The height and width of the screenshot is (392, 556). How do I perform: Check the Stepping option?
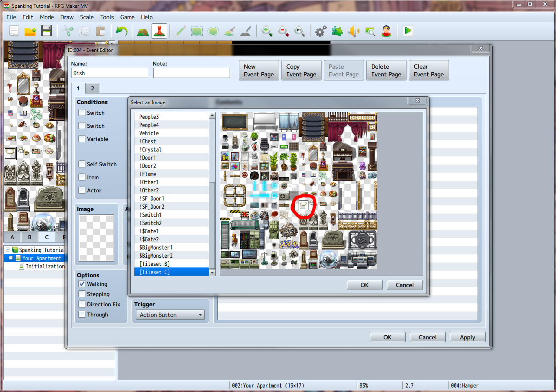coord(82,294)
